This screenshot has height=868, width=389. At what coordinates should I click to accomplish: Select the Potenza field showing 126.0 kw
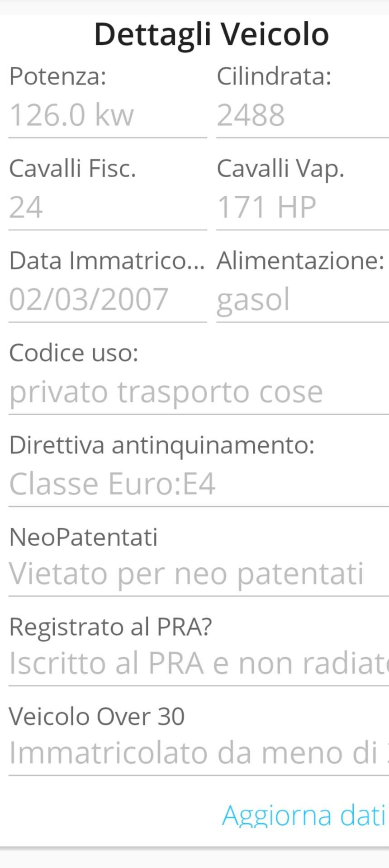108,115
